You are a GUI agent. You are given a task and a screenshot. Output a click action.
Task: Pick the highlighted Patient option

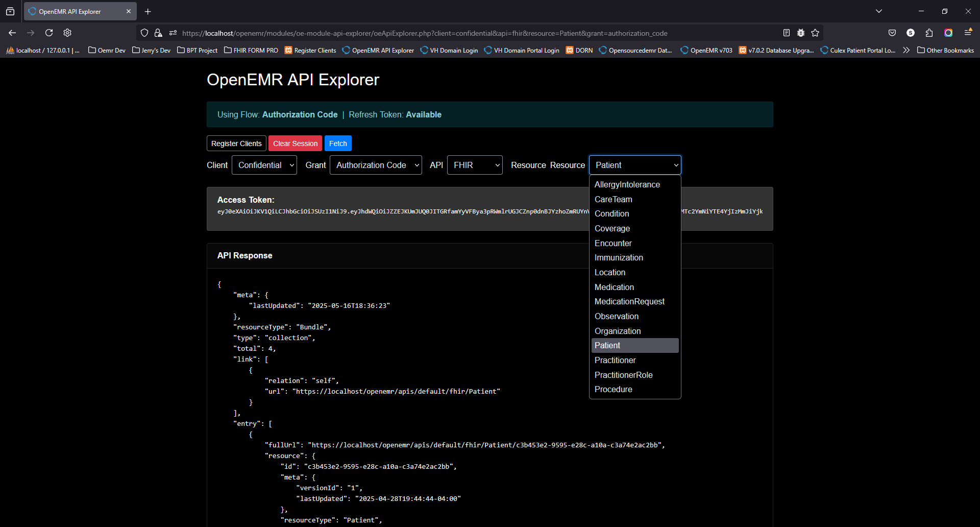(635, 345)
